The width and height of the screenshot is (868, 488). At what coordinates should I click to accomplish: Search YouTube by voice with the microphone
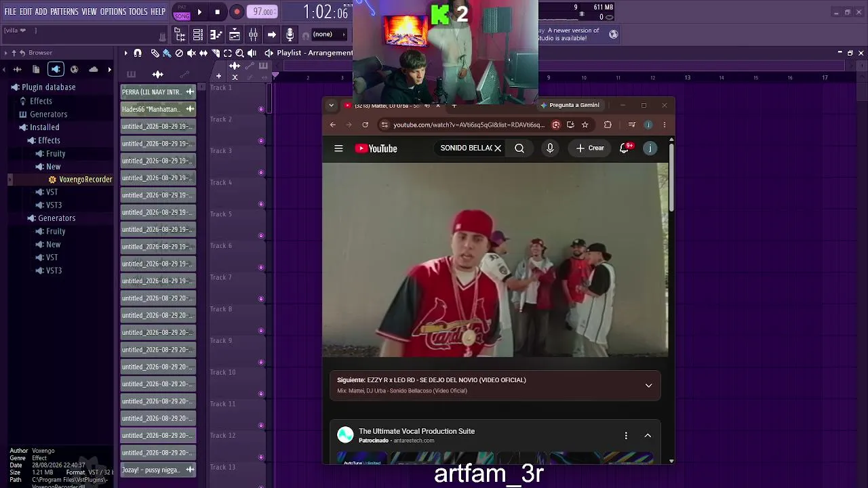pyautogui.click(x=550, y=148)
